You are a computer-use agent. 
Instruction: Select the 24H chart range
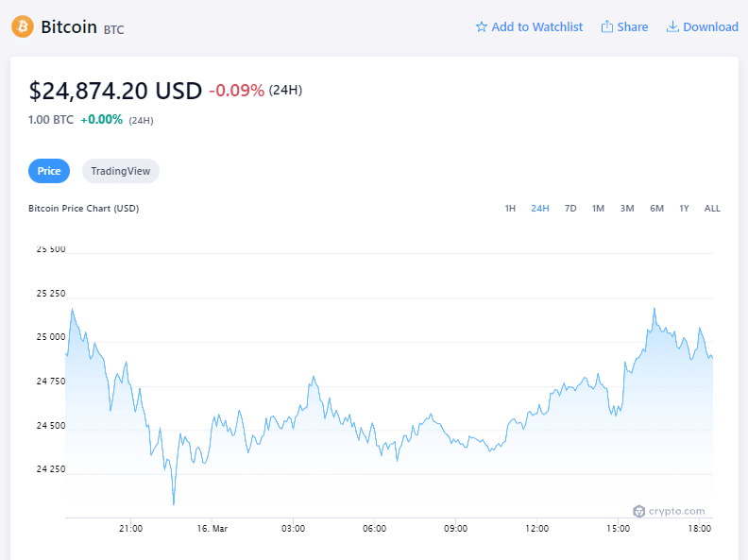click(x=540, y=209)
